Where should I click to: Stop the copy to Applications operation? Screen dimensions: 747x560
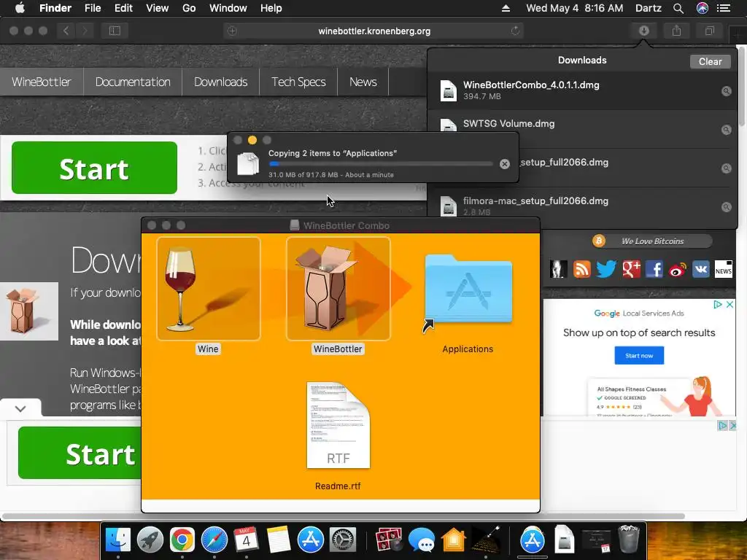point(505,164)
